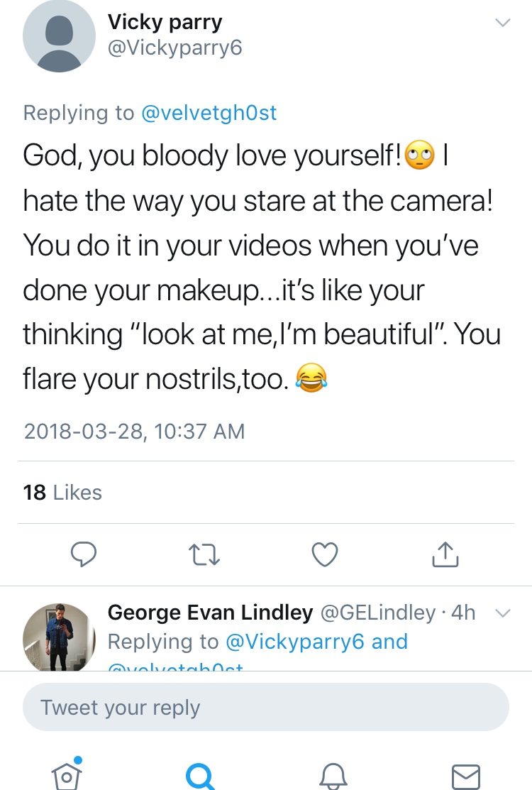Screen dimensions: 532x790
Task: Open the Home tab in the bottom bar
Action: pyautogui.click(x=67, y=774)
